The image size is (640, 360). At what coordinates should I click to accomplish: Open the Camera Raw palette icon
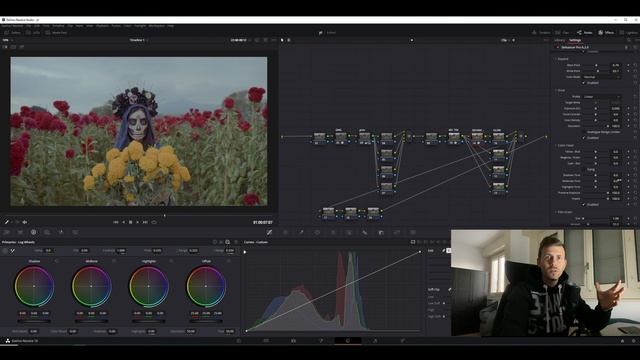pos(7,232)
